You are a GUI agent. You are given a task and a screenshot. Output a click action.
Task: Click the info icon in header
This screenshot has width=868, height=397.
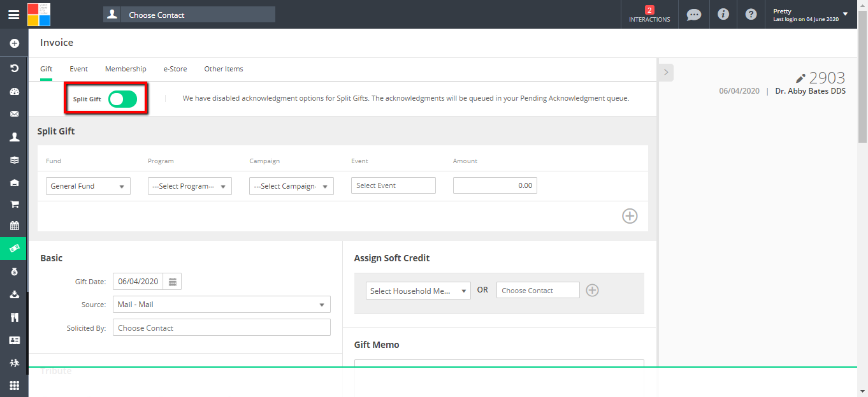click(723, 14)
